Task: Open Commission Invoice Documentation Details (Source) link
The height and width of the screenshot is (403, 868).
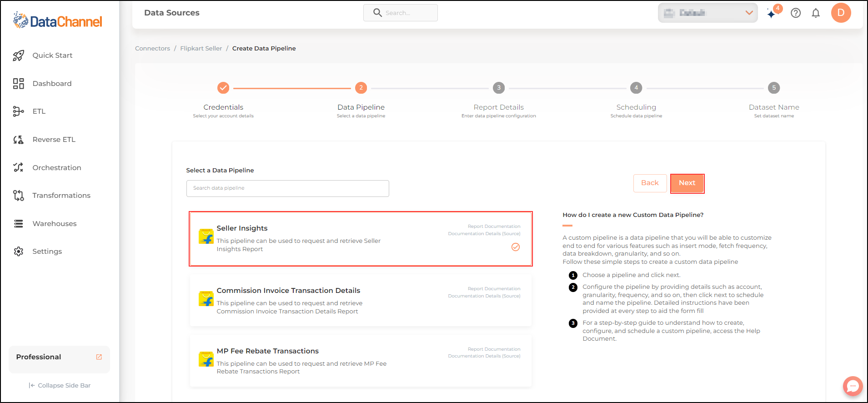Action: [x=484, y=296]
